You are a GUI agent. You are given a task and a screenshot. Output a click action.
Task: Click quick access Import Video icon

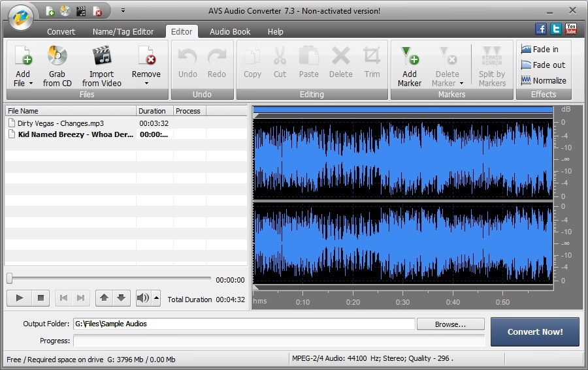click(81, 11)
